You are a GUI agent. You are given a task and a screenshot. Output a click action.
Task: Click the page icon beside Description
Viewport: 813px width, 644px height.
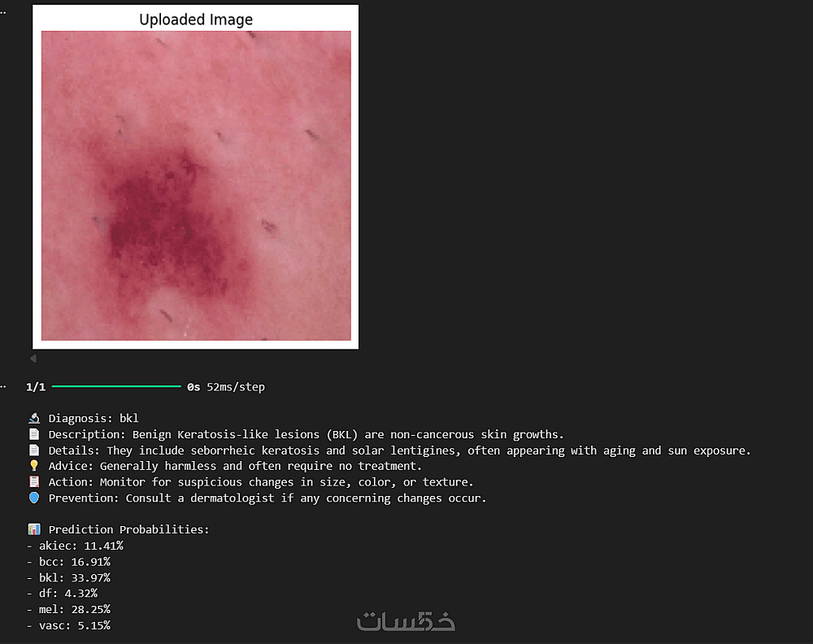[x=34, y=434]
